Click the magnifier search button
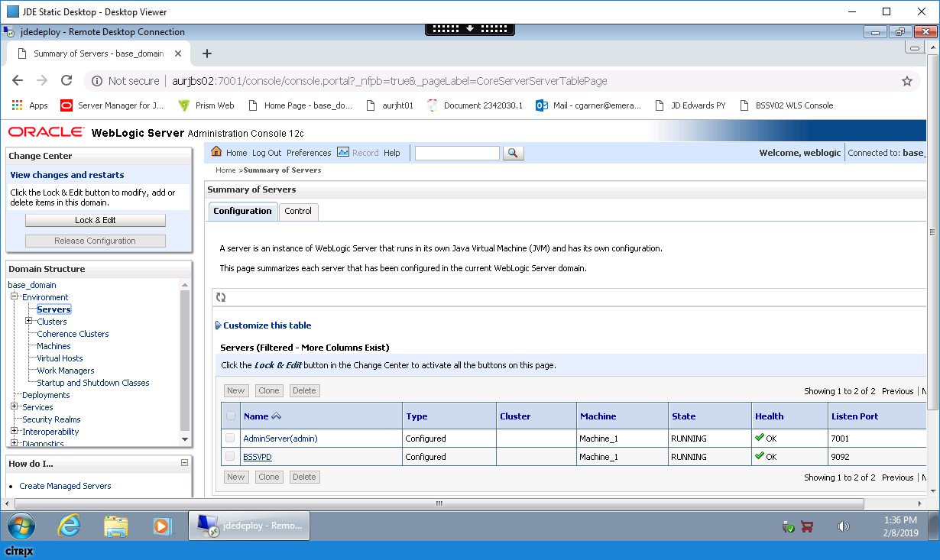 [x=514, y=153]
